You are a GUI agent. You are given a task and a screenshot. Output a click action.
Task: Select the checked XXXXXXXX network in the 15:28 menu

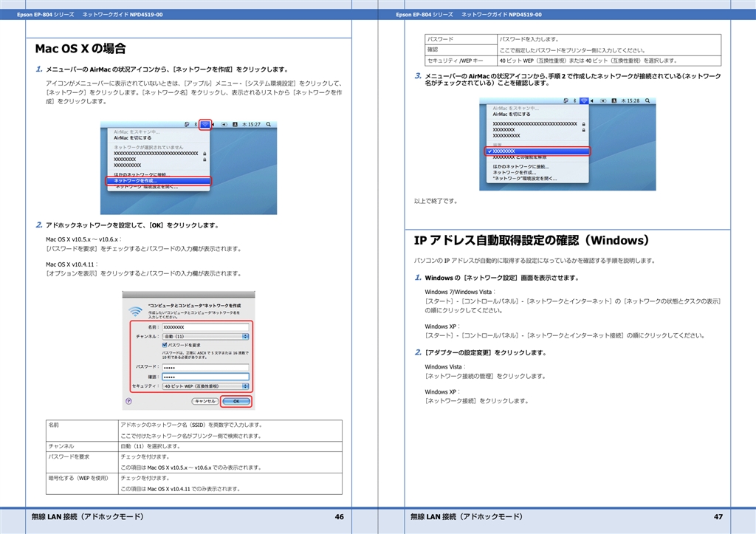(x=537, y=151)
